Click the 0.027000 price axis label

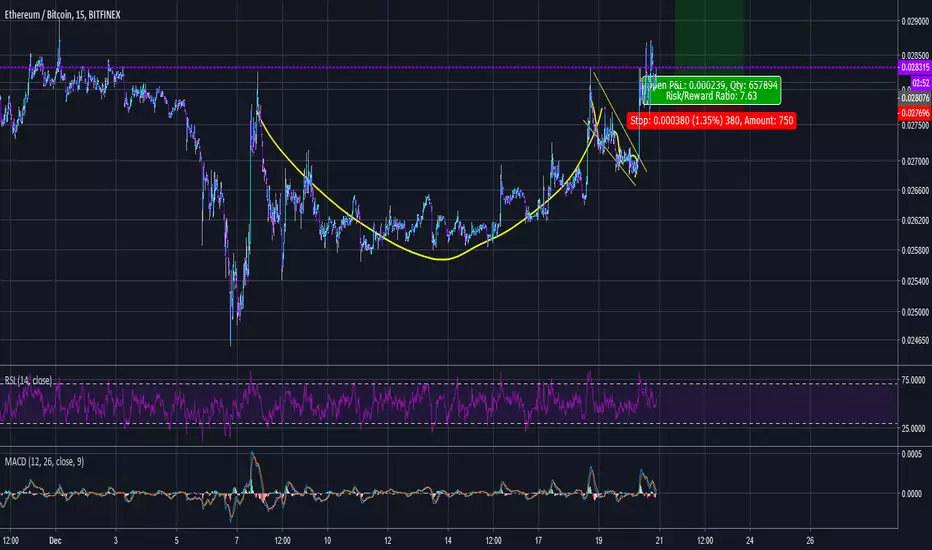[915, 161]
